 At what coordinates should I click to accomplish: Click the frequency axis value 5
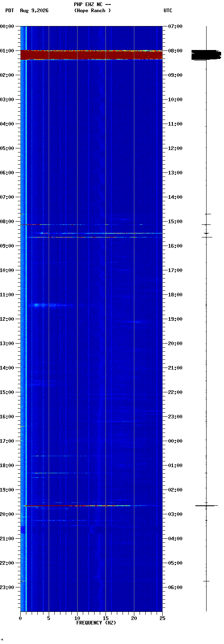(x=49, y=618)
